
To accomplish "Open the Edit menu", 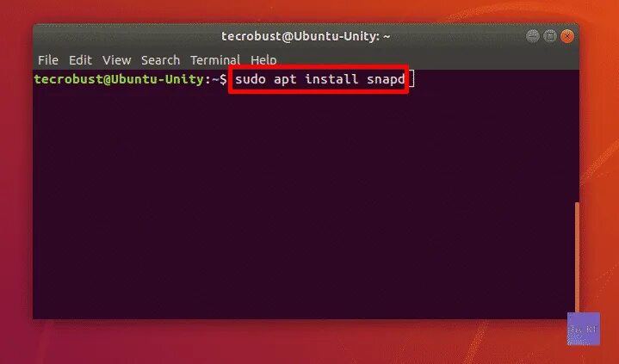I will click(80, 60).
